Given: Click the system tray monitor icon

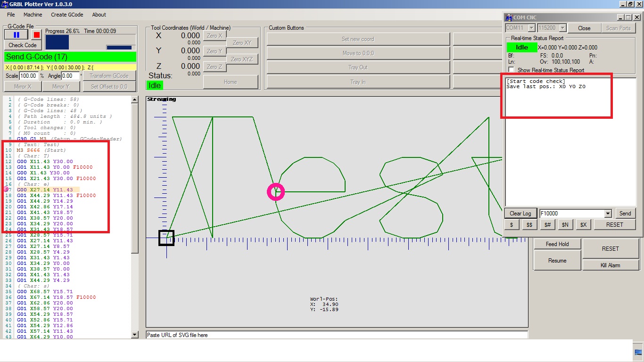Looking at the screenshot, I should tap(638, 352).
